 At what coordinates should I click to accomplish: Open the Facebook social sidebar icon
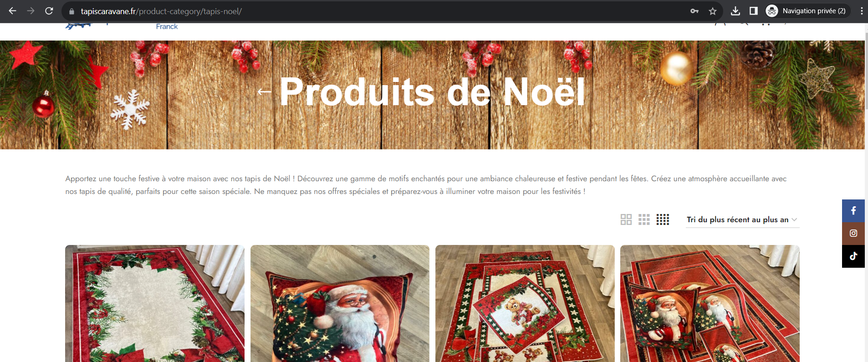853,210
